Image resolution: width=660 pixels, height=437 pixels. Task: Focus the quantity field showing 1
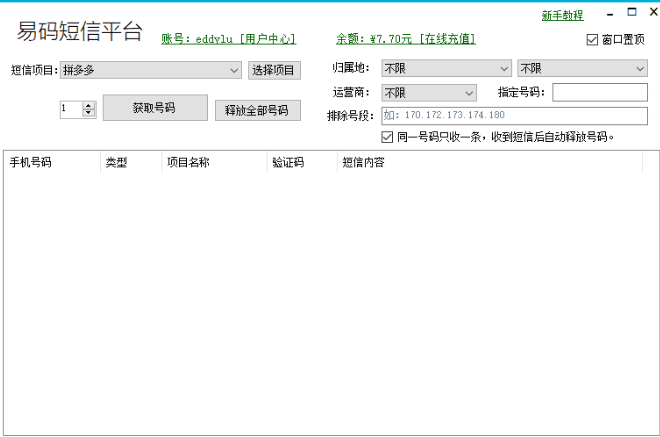[71, 109]
